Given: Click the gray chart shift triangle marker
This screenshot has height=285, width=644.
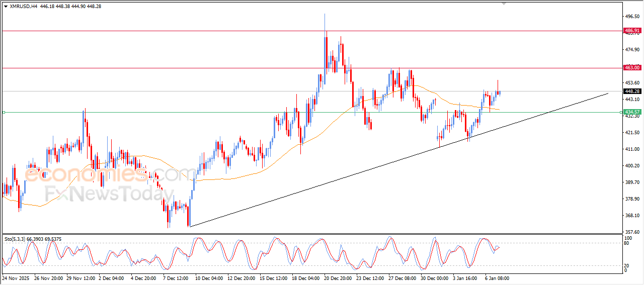Looking at the screenshot, I should click(504, 4).
